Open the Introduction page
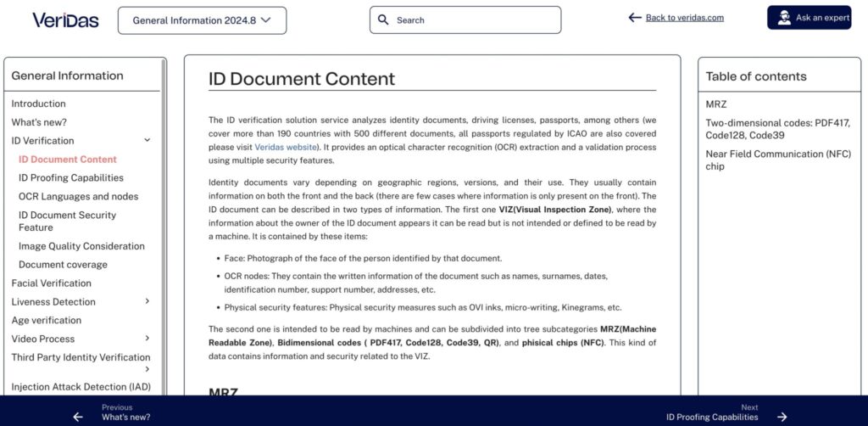 (38, 104)
